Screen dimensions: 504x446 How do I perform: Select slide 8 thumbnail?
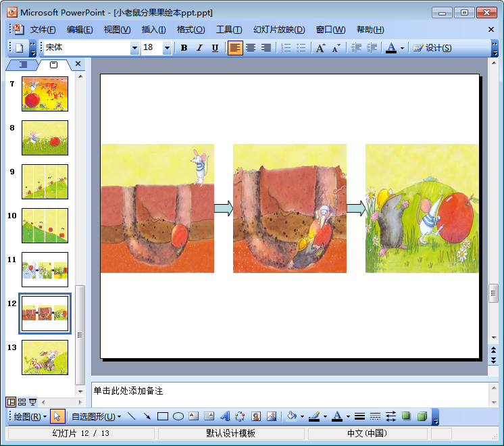point(45,138)
